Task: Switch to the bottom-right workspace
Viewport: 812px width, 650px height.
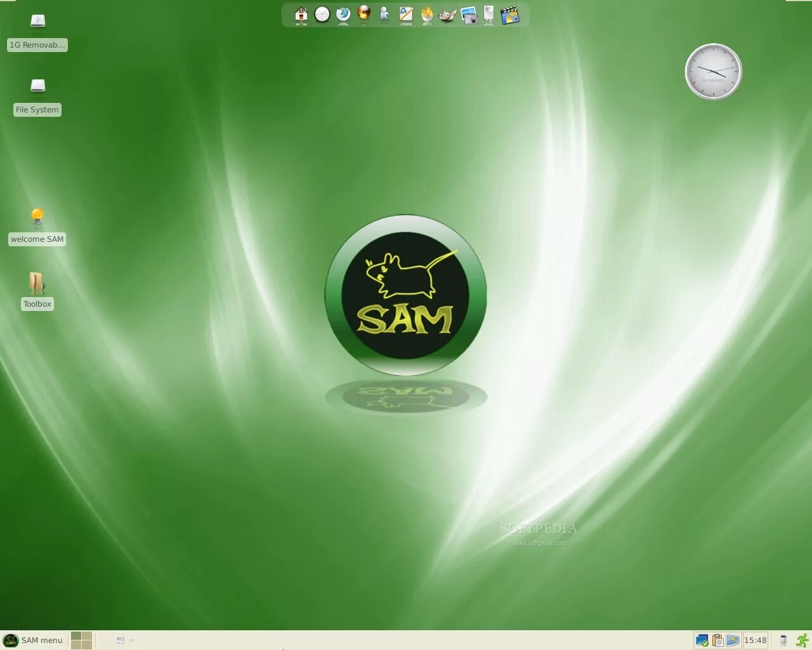Action: pos(87,644)
